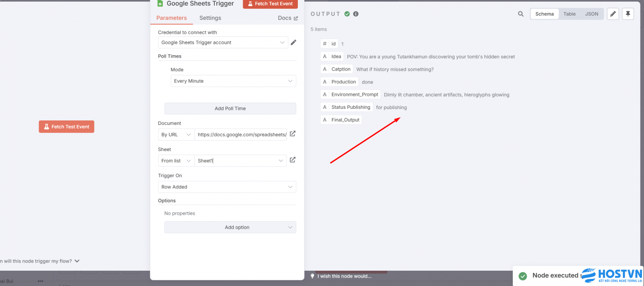
Task: Expand 'will this node trigger my flow' question
Action: (40, 261)
